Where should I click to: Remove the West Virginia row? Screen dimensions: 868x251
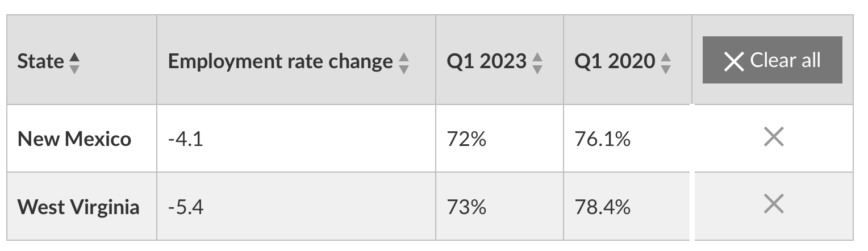[x=773, y=204]
